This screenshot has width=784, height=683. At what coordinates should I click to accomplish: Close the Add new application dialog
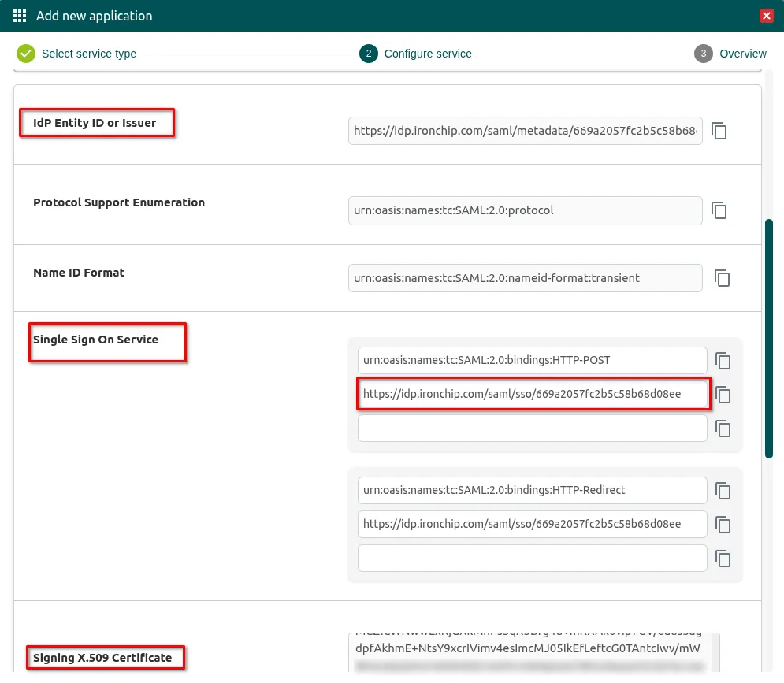pyautogui.click(x=766, y=16)
